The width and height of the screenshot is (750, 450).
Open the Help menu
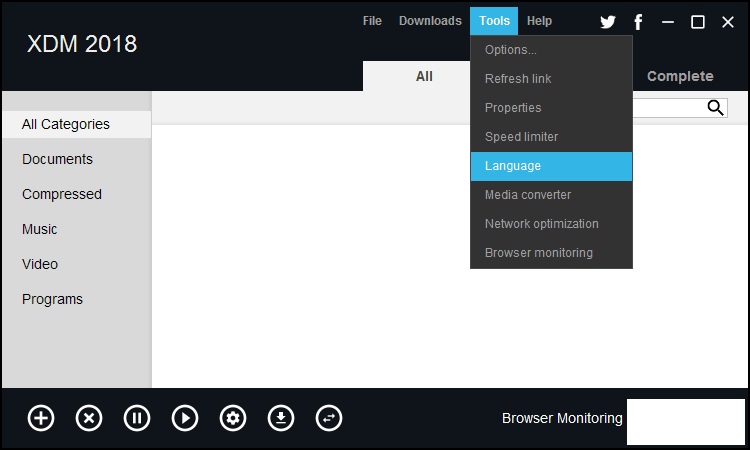pyautogui.click(x=540, y=21)
